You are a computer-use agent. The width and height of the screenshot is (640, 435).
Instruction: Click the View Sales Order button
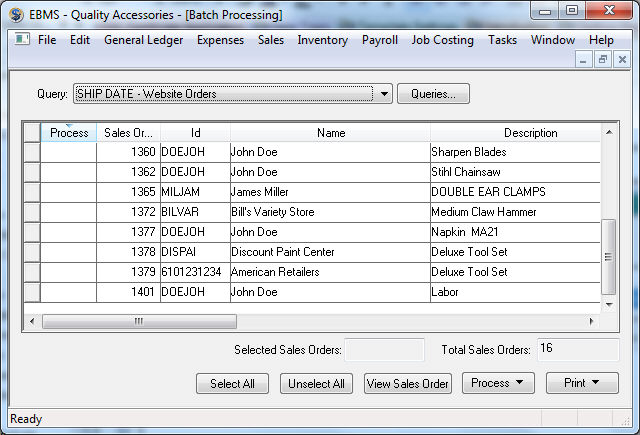pos(408,383)
